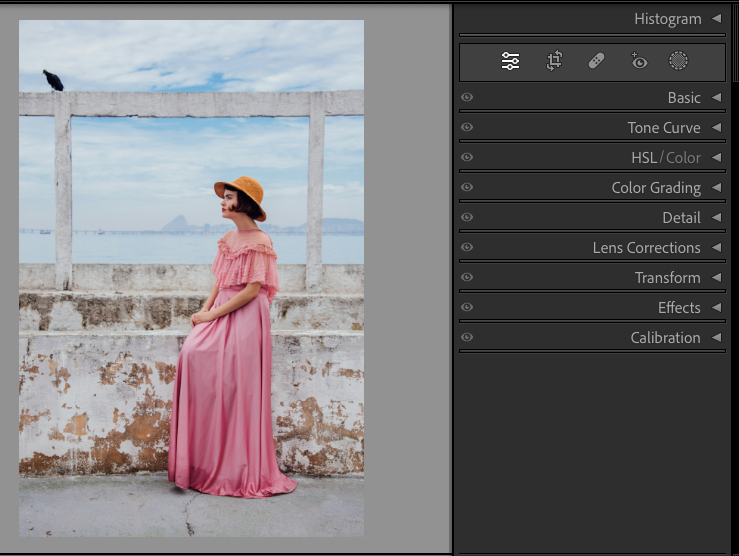Click the HSL label text

click(644, 158)
